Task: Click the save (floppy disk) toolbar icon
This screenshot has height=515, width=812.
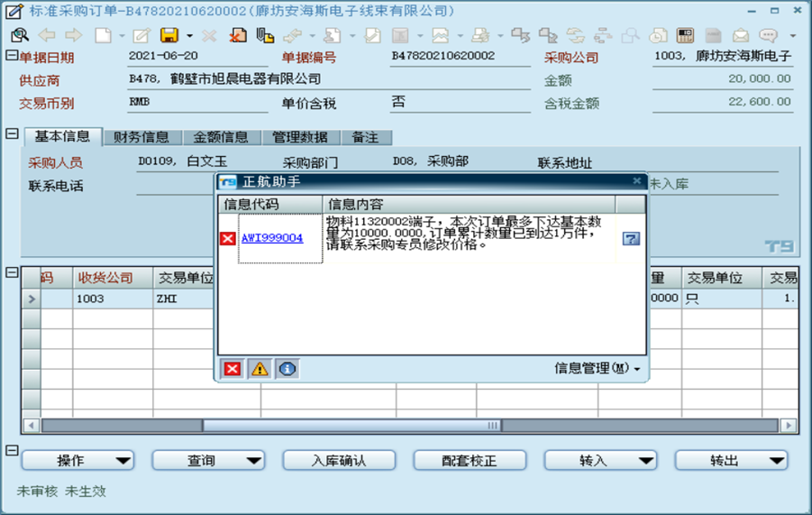Action: point(169,36)
